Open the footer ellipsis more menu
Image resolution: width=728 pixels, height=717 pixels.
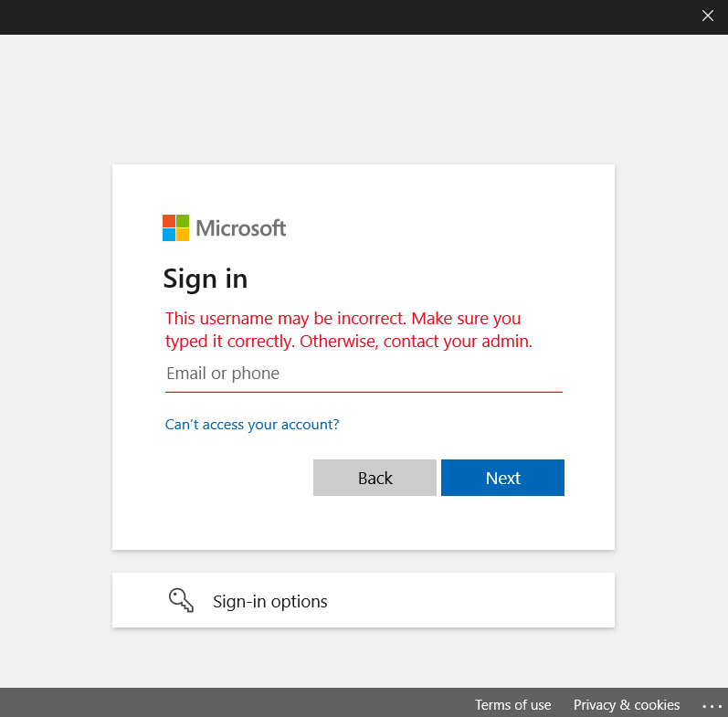click(712, 706)
